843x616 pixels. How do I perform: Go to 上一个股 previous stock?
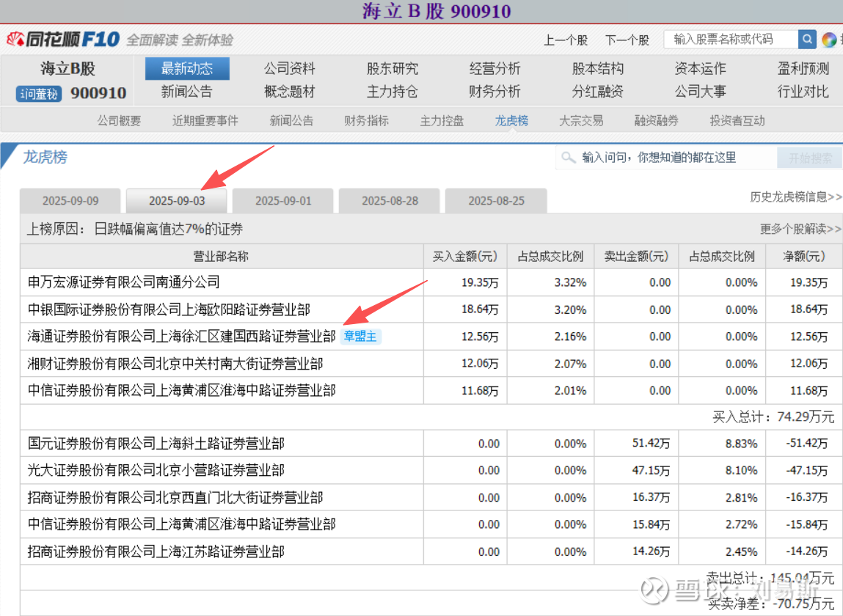(x=566, y=40)
